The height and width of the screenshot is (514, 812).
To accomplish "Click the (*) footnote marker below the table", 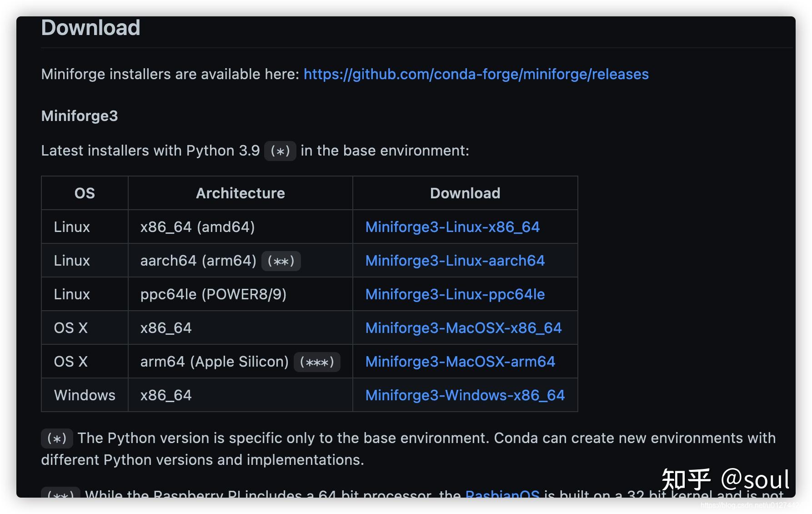I will [57, 438].
